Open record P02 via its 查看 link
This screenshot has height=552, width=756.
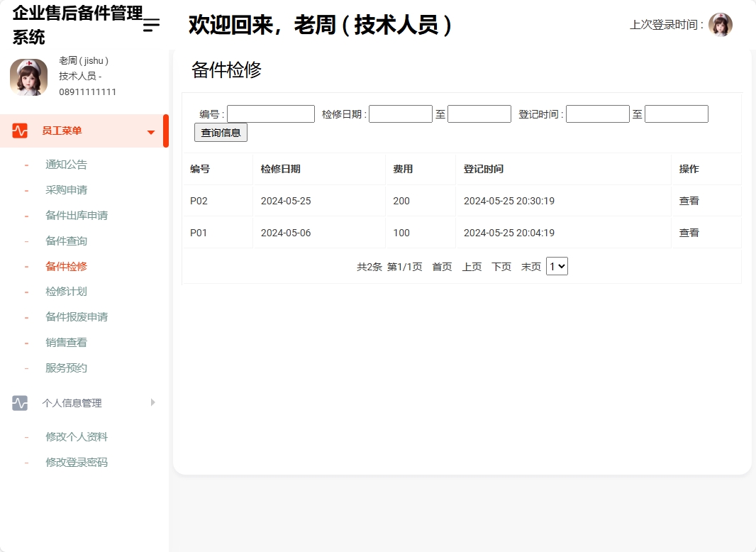[x=689, y=201]
